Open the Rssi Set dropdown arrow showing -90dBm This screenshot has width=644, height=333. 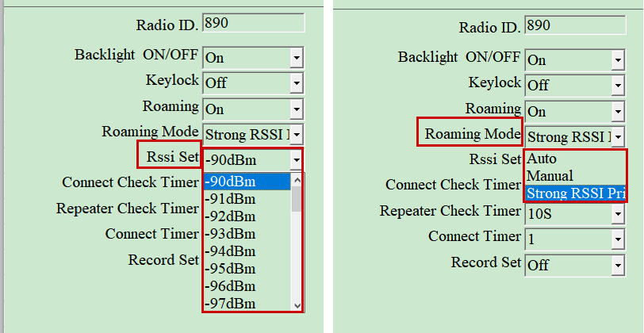click(296, 160)
